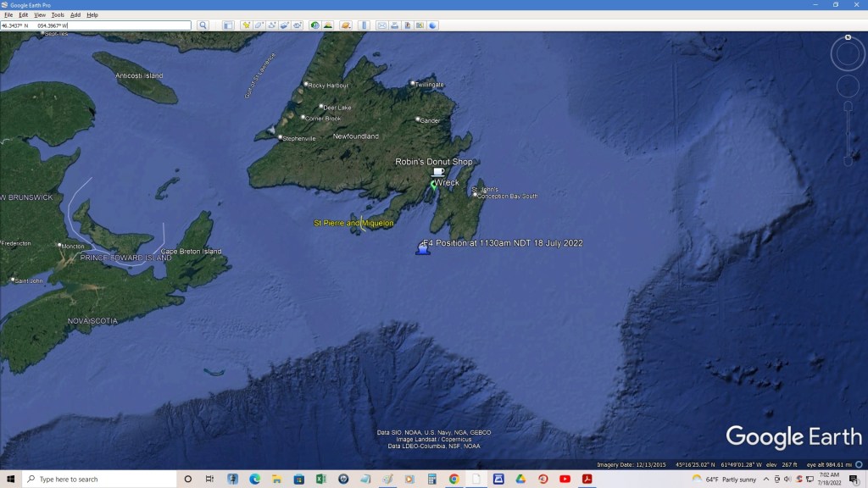Click the Record a Tour icon

click(x=298, y=25)
